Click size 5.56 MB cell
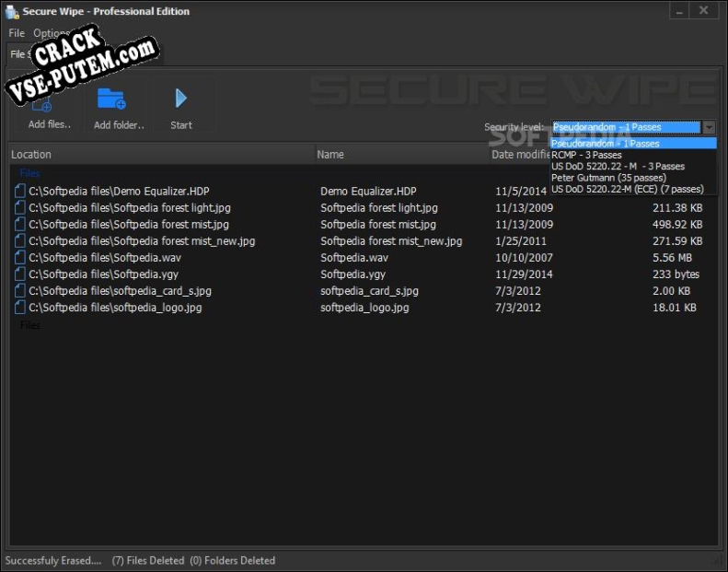Image resolution: width=728 pixels, height=572 pixels. tap(672, 257)
